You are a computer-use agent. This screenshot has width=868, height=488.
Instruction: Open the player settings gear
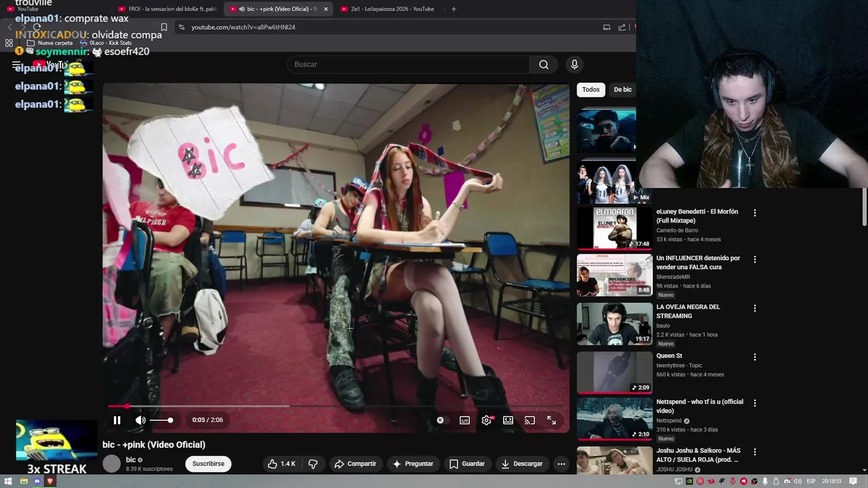pyautogui.click(x=486, y=420)
